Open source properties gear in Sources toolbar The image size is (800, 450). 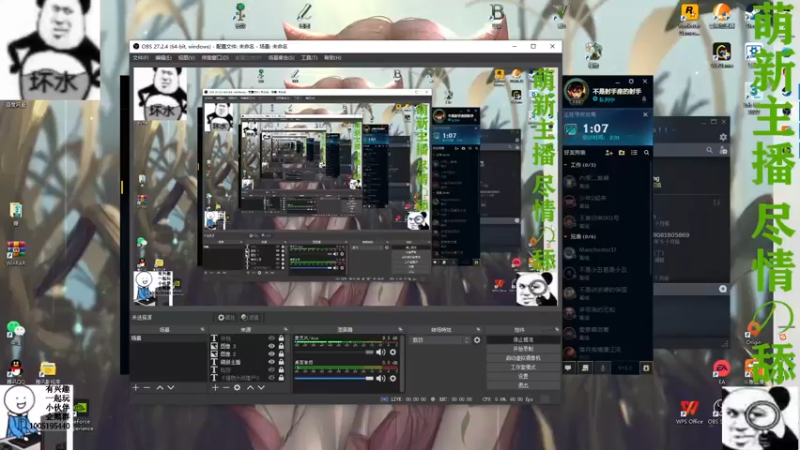coord(237,388)
